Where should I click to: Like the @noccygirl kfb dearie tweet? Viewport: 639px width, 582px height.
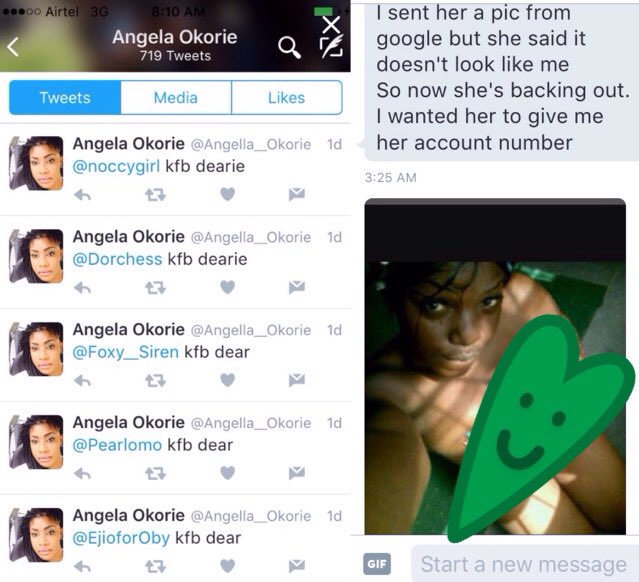point(227,194)
